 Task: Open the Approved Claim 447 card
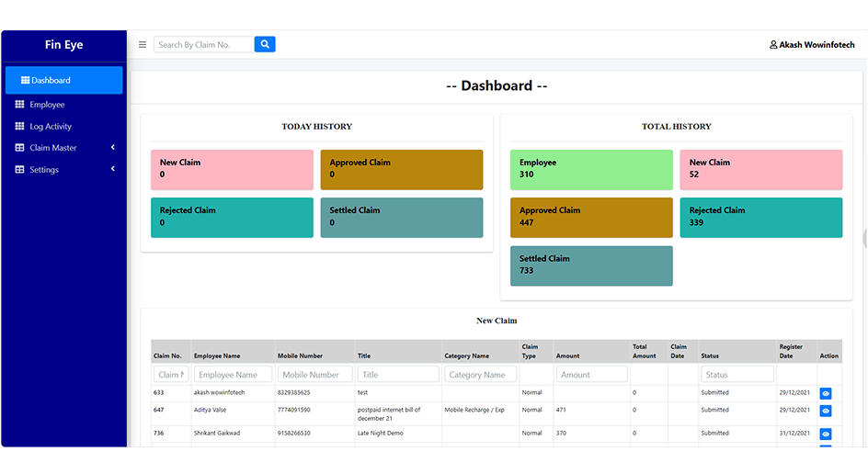point(591,218)
